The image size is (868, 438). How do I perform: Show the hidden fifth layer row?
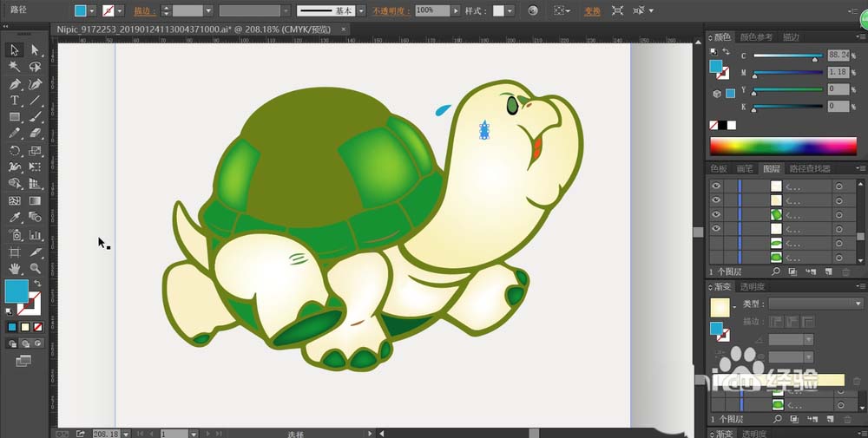coord(717,243)
